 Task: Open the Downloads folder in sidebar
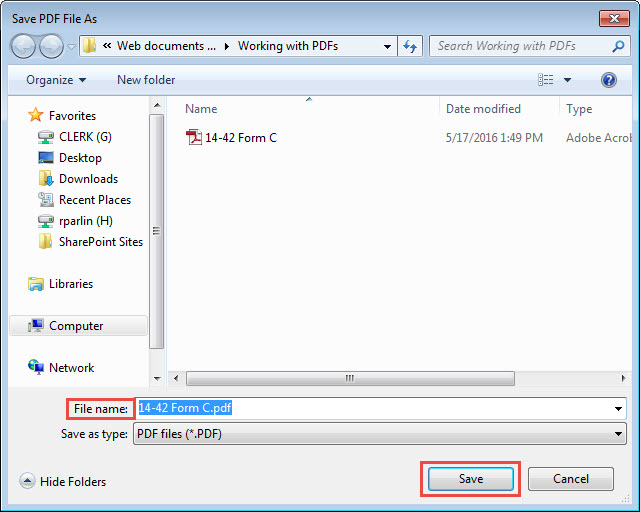[x=88, y=179]
